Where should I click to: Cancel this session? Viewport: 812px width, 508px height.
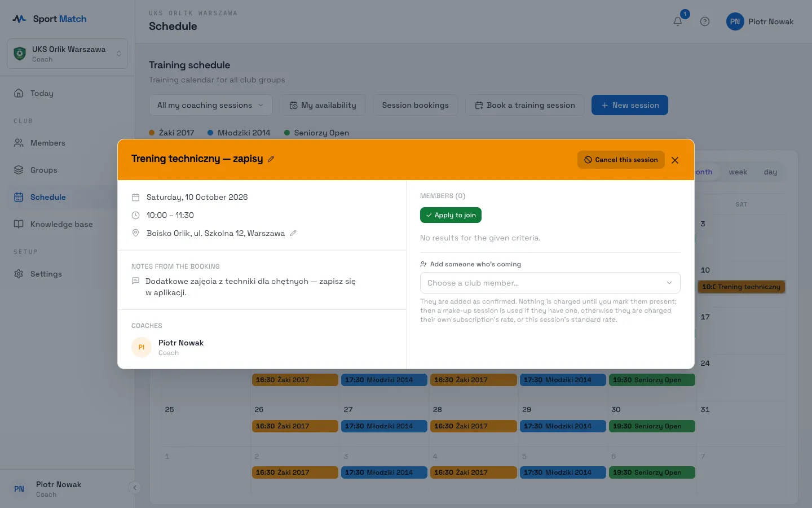[621, 160]
